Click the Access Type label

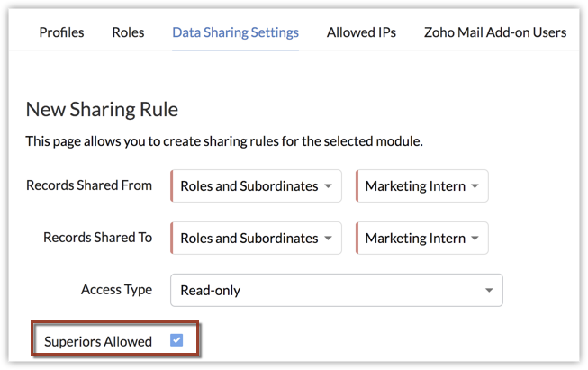tap(116, 290)
